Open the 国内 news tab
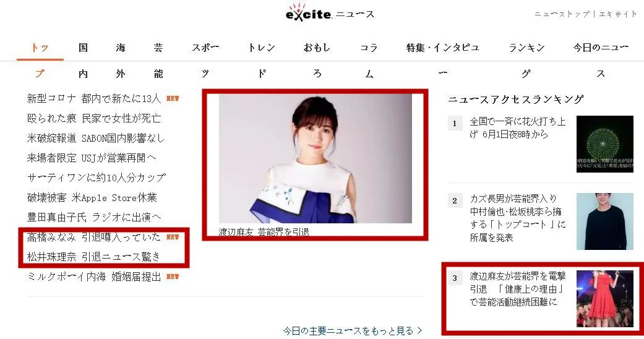Viewport: 644px width, 339px height. pyautogui.click(x=83, y=61)
